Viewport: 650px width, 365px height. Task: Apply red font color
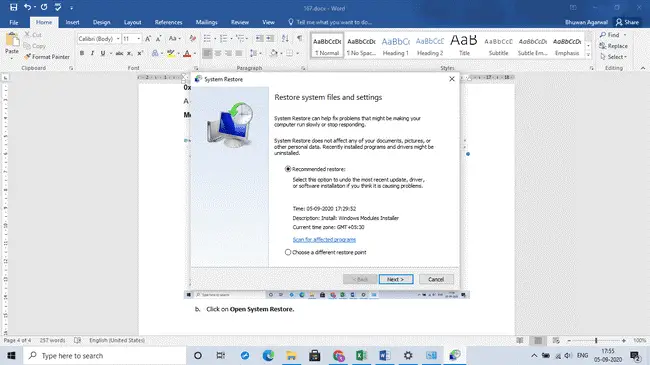pos(187,53)
